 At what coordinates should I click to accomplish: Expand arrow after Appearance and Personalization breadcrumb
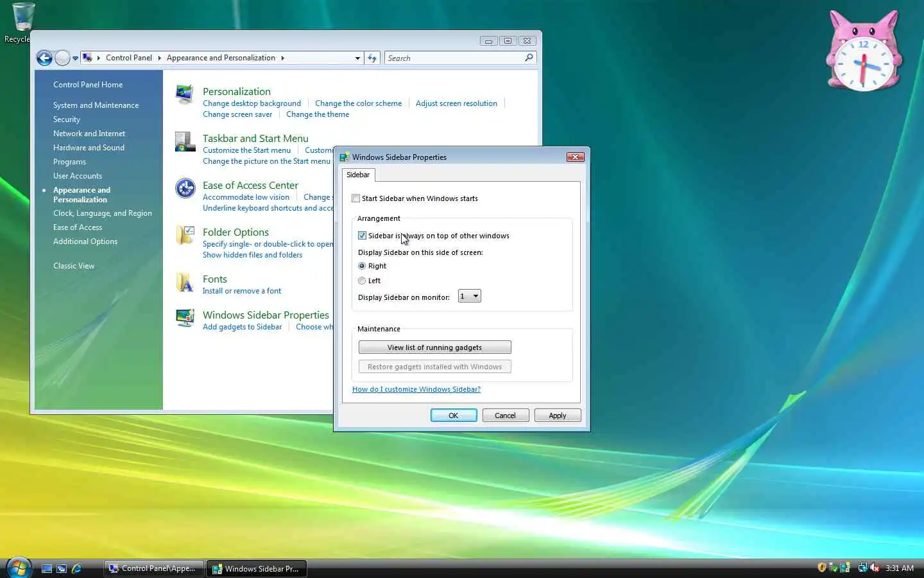282,58
